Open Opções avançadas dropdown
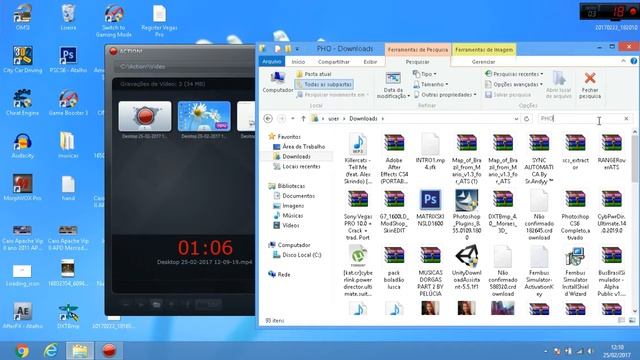This screenshot has height=360, width=640. tap(514, 84)
